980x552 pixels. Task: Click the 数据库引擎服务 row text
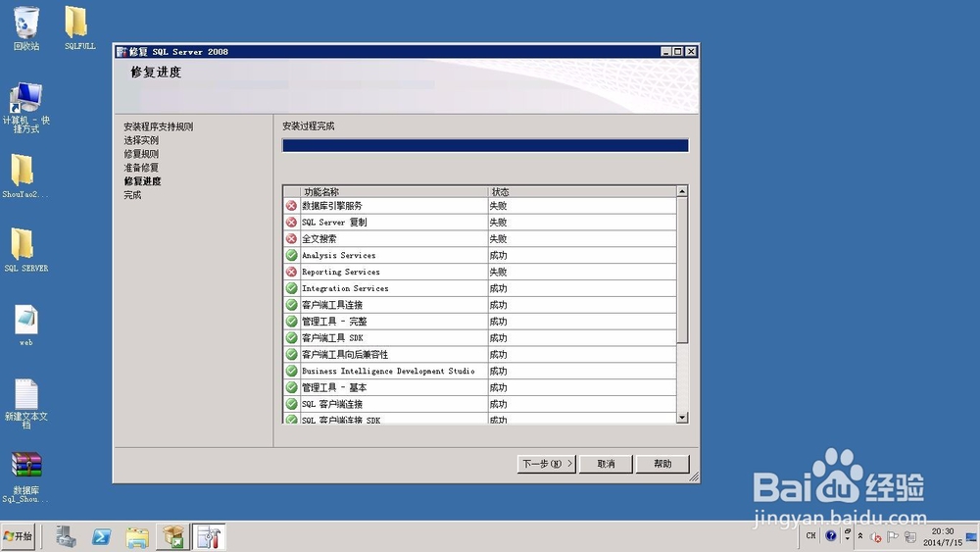point(332,206)
